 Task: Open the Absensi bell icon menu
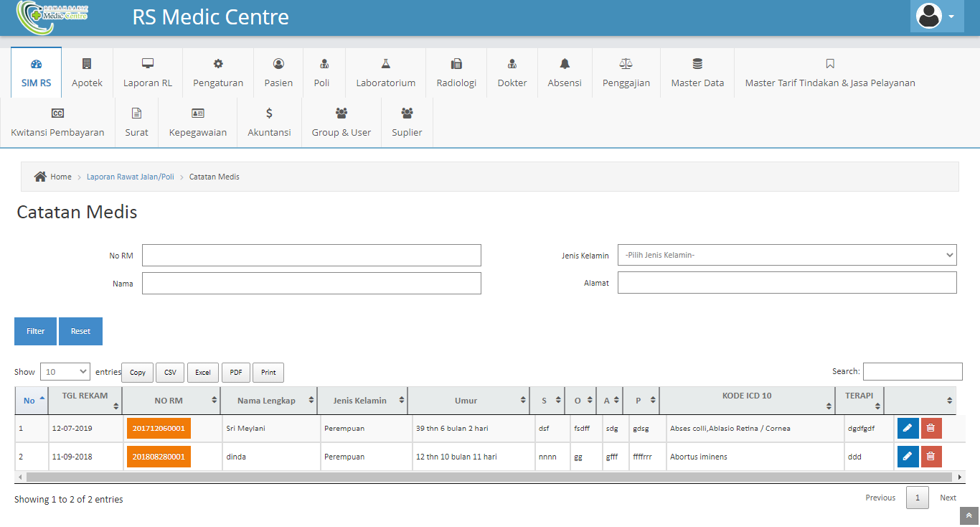click(x=565, y=64)
